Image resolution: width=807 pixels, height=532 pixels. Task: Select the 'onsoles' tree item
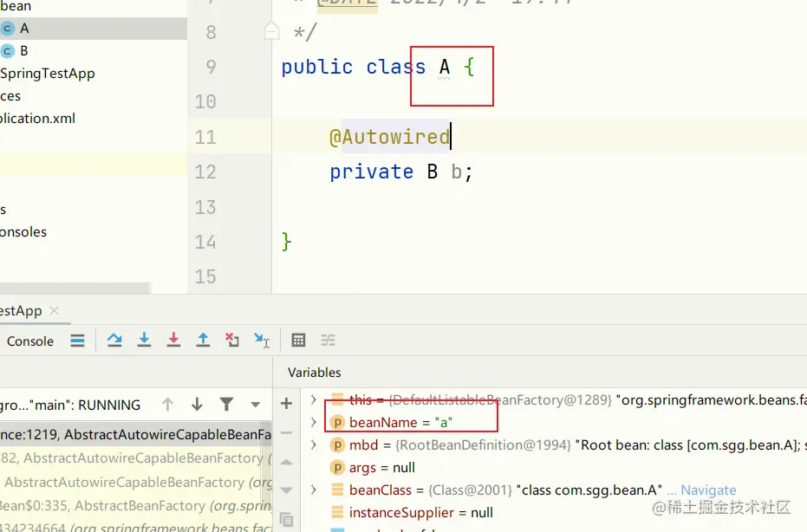[x=23, y=232]
